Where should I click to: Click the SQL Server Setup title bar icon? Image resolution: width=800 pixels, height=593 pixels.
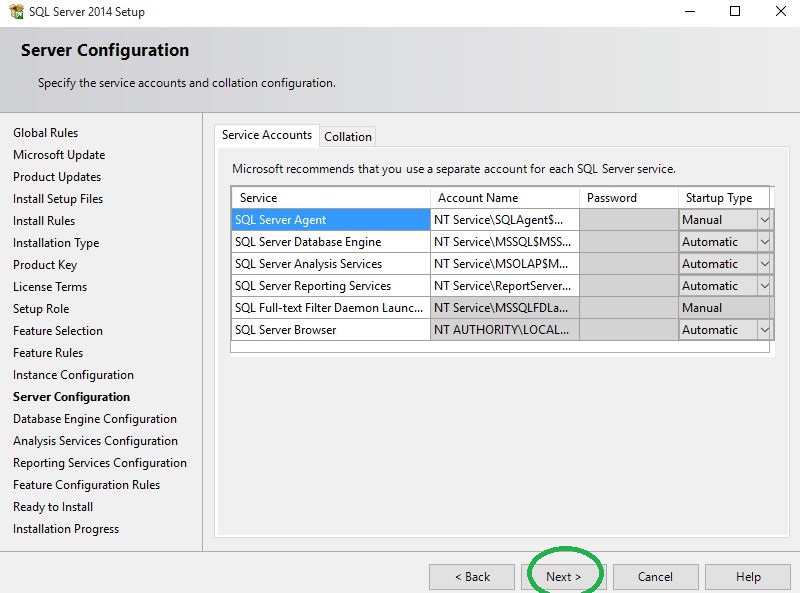(x=16, y=11)
